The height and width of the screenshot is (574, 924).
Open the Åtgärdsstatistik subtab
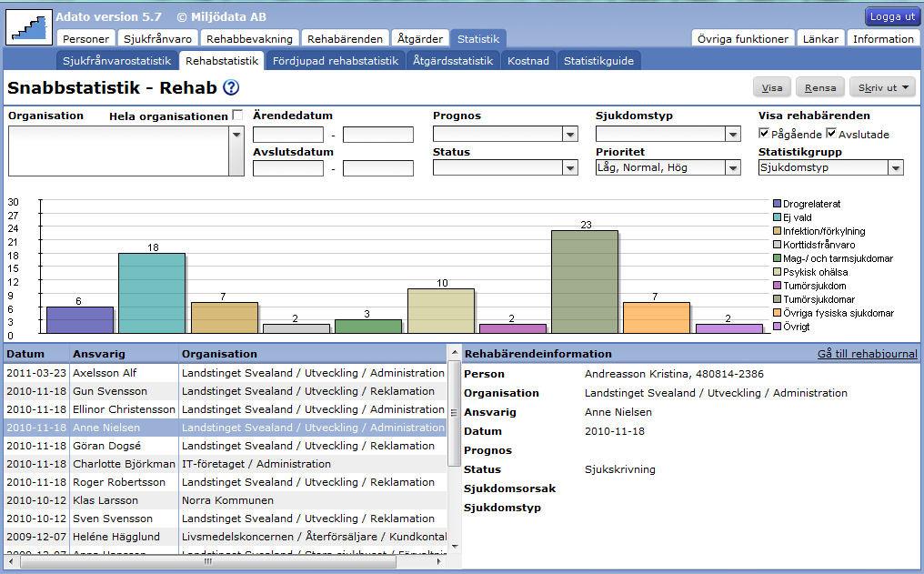(x=453, y=60)
